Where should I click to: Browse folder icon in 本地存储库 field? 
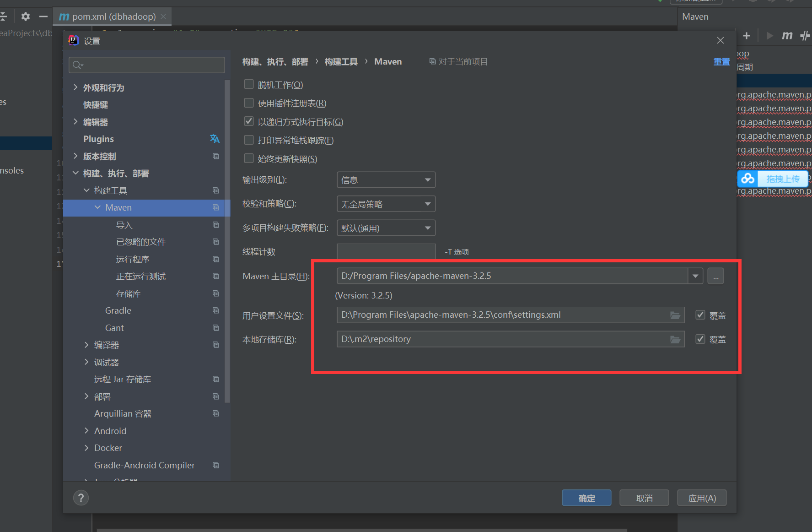(x=675, y=339)
